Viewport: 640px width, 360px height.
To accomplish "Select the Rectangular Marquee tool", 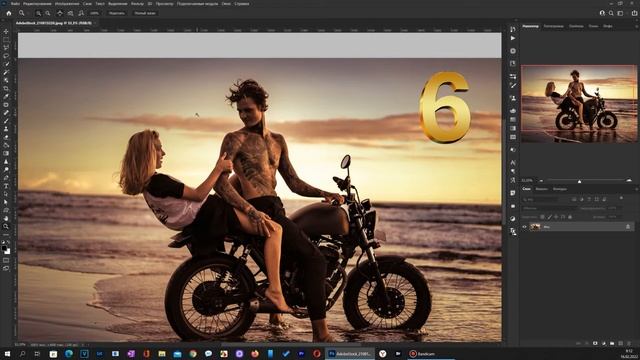I will [x=6, y=40].
